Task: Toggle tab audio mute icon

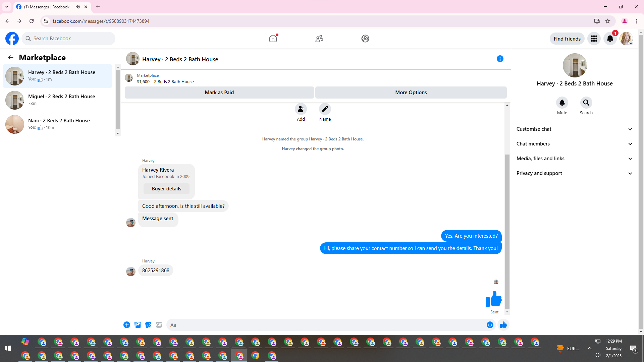Action: click(x=78, y=7)
